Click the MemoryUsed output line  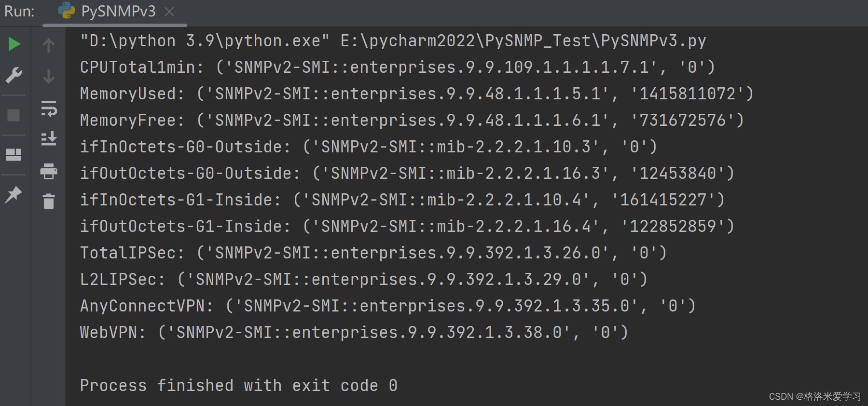[x=416, y=94]
